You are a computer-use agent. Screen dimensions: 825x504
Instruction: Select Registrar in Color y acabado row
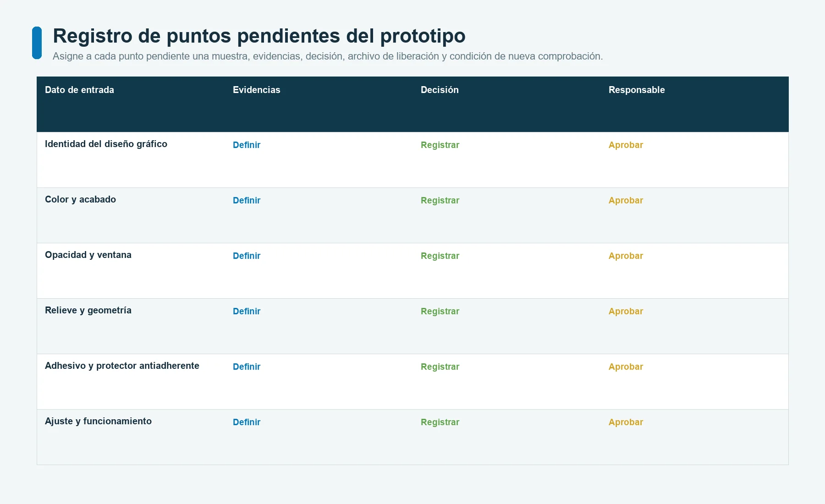(440, 200)
